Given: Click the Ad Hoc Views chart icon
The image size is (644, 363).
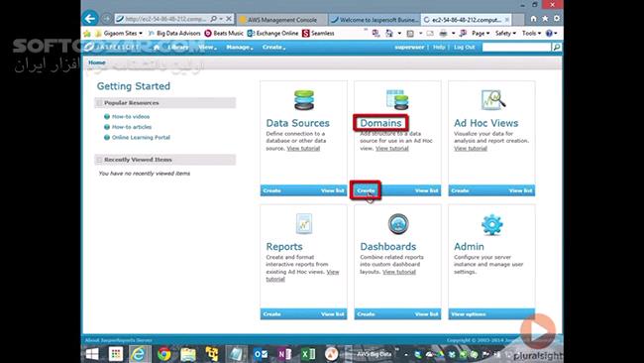Looking at the screenshot, I should [x=492, y=100].
